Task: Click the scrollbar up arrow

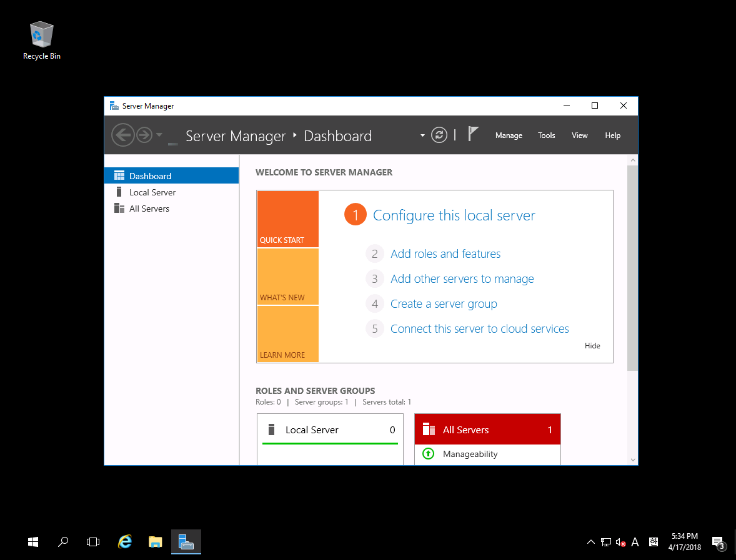Action: click(633, 160)
